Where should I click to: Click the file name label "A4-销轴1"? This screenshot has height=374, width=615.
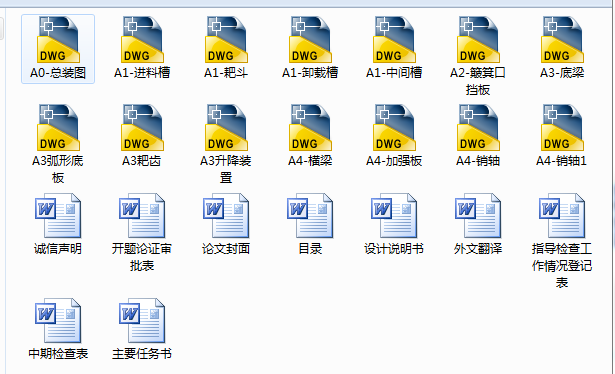click(562, 161)
